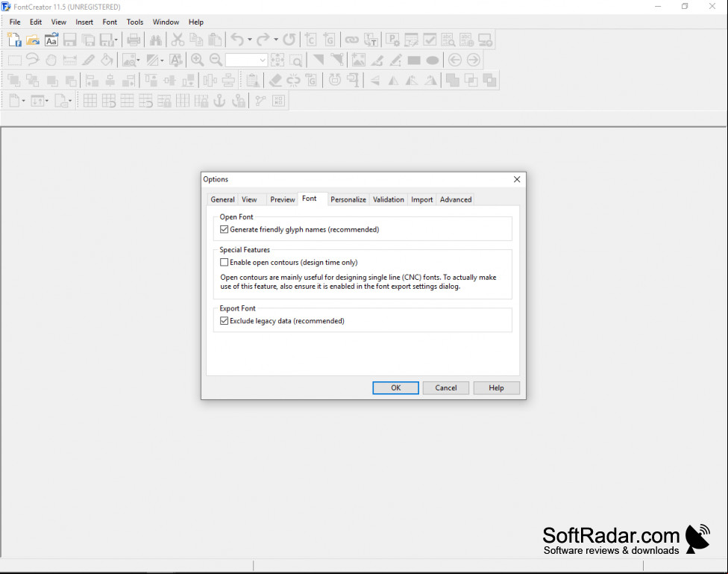Viewport: 728px width, 574px height.
Task: Click the checkmark Validate toolbar icon
Action: [430, 40]
